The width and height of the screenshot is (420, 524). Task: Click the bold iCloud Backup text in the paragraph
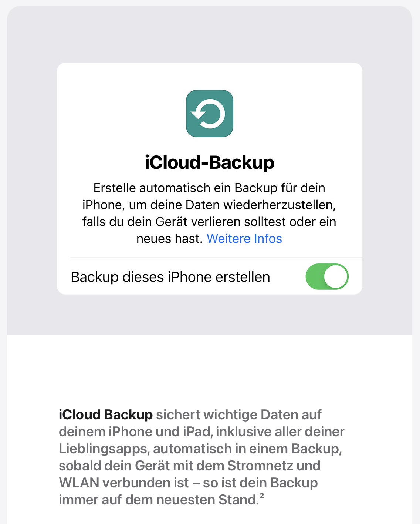click(106, 415)
